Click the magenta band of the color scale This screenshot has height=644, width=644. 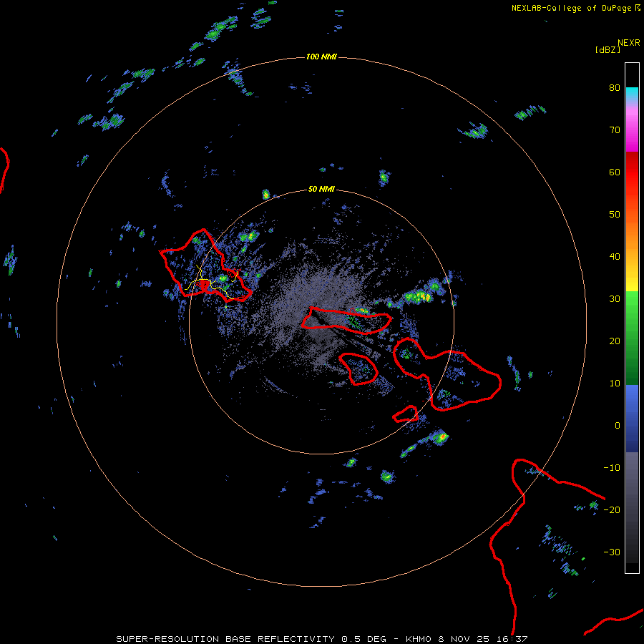[x=632, y=132]
